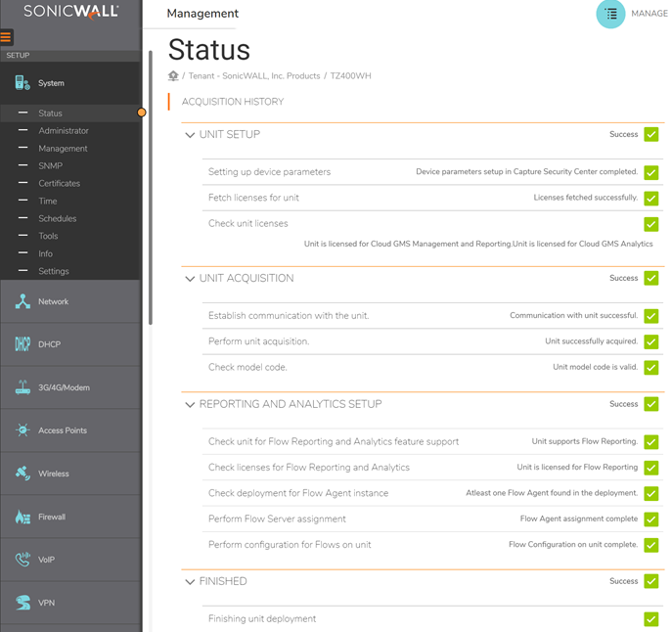
Task: Toggle the Unit Setup success checkbox
Action: click(650, 135)
